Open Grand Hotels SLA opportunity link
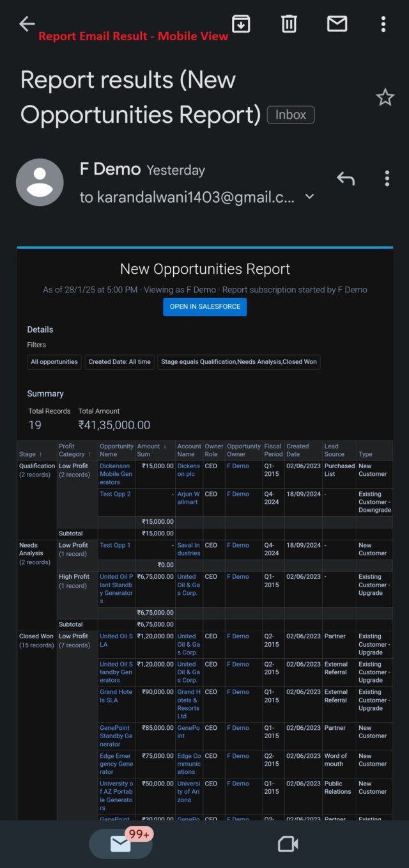 coord(116,696)
